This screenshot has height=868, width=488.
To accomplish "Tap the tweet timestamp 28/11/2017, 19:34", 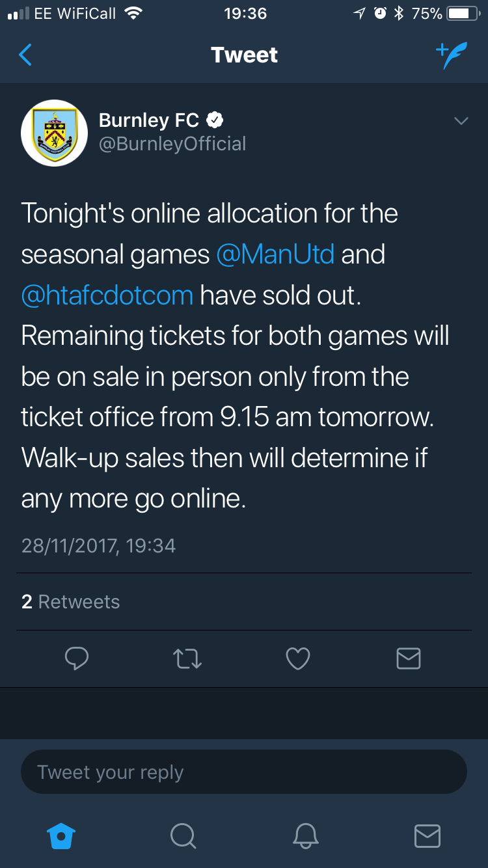I will point(98,545).
